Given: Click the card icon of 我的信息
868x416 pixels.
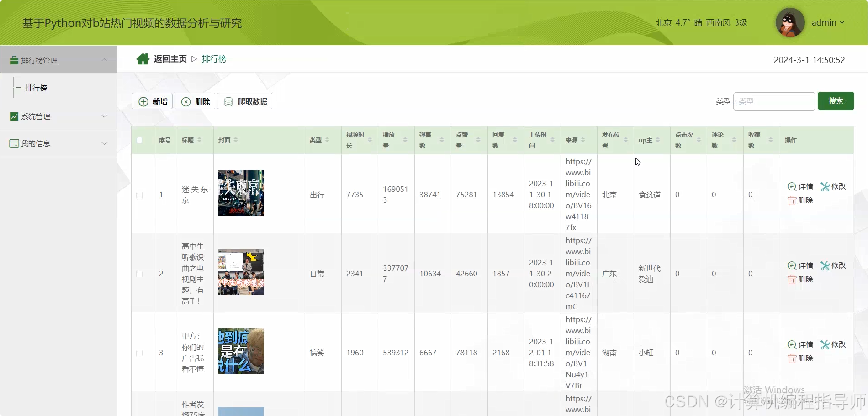Looking at the screenshot, I should click(x=14, y=143).
